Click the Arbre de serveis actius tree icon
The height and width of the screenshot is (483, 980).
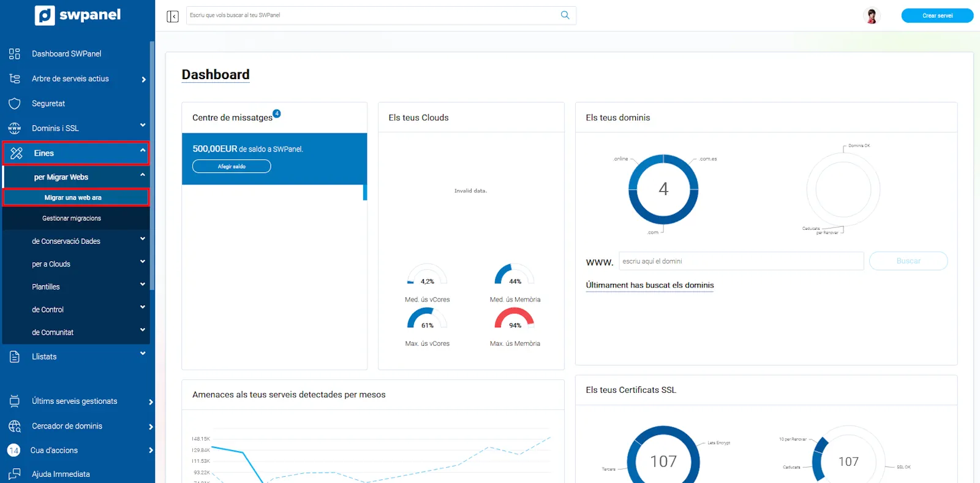15,78
